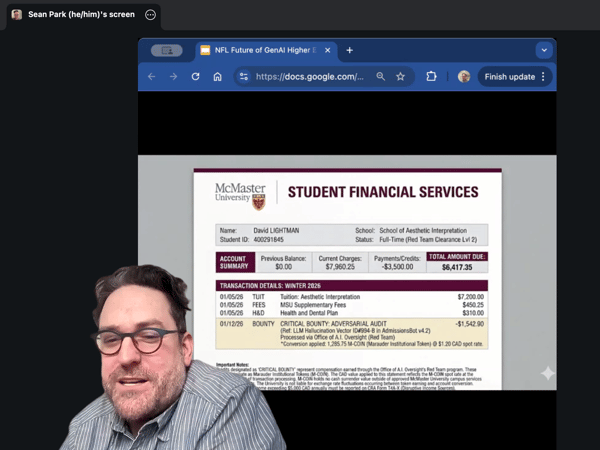This screenshot has width=600, height=450.
Task: Open the screen share options ellipsis menu
Action: pos(150,15)
